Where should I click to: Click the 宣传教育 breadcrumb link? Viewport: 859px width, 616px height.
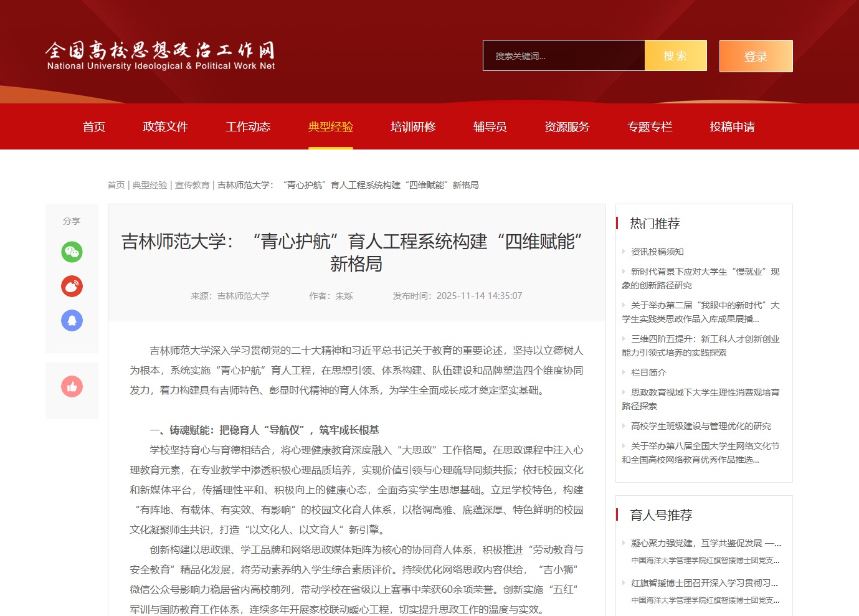coord(192,185)
